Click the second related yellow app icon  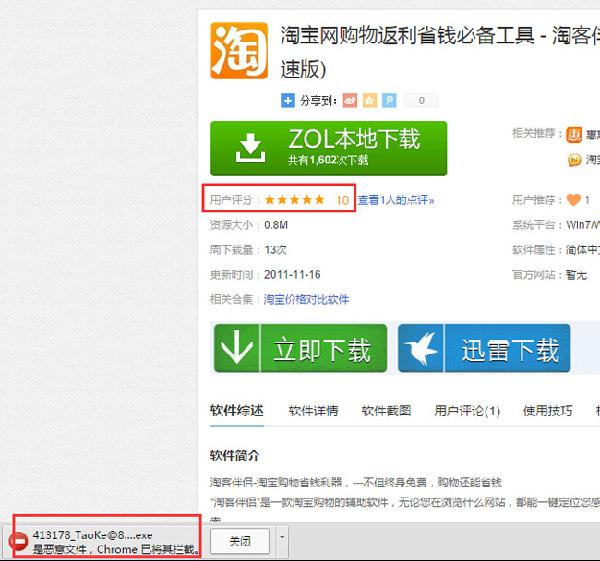click(x=574, y=160)
